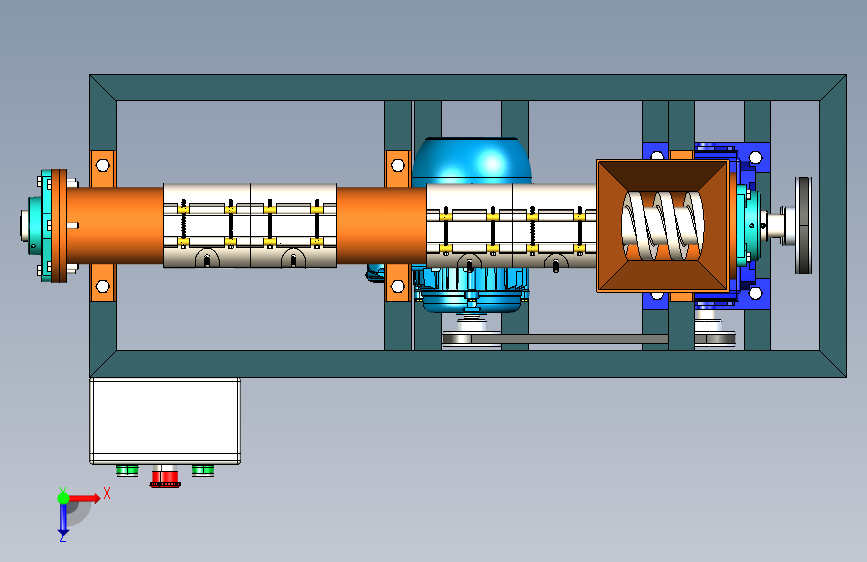Image resolution: width=867 pixels, height=562 pixels.
Task: Select the orange barrel section near left flange
Action: coord(115,226)
